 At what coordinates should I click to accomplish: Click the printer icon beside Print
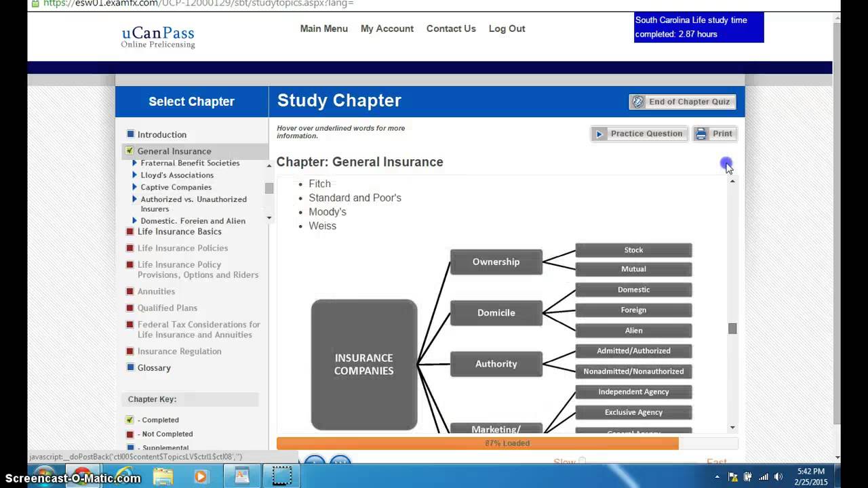[x=701, y=134]
